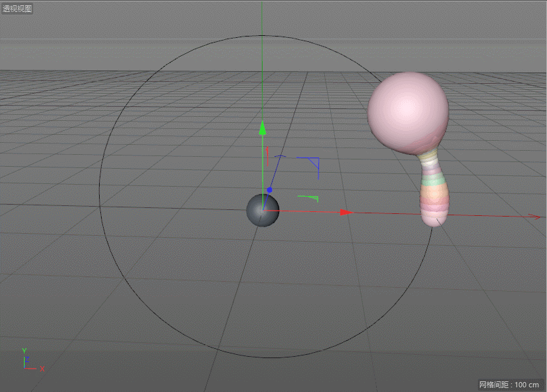Click the 网格间距 : 100 cm readout

(x=509, y=385)
